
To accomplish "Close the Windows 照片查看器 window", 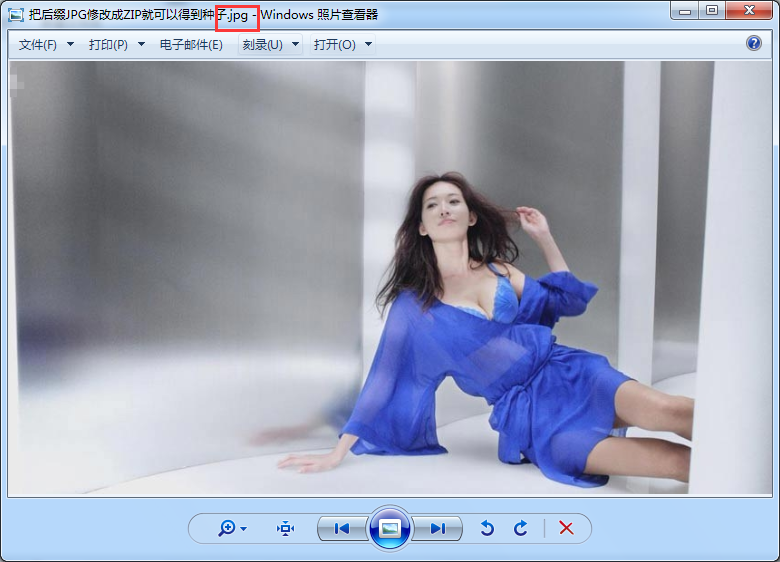I will pos(749,11).
